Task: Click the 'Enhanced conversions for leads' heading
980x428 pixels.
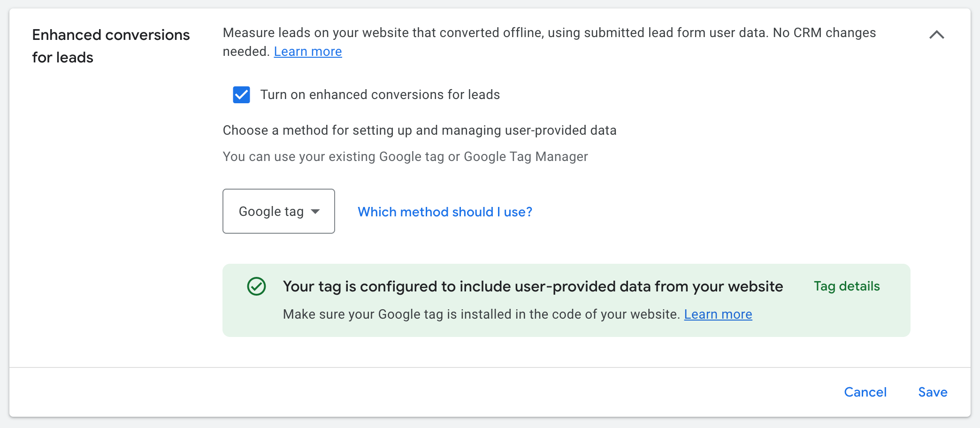Action: pos(111,46)
